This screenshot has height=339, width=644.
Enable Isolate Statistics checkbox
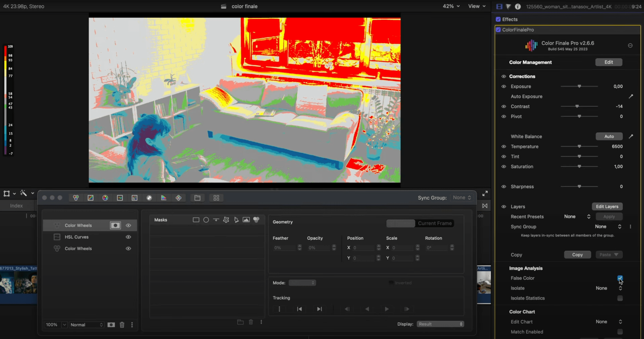pos(620,298)
